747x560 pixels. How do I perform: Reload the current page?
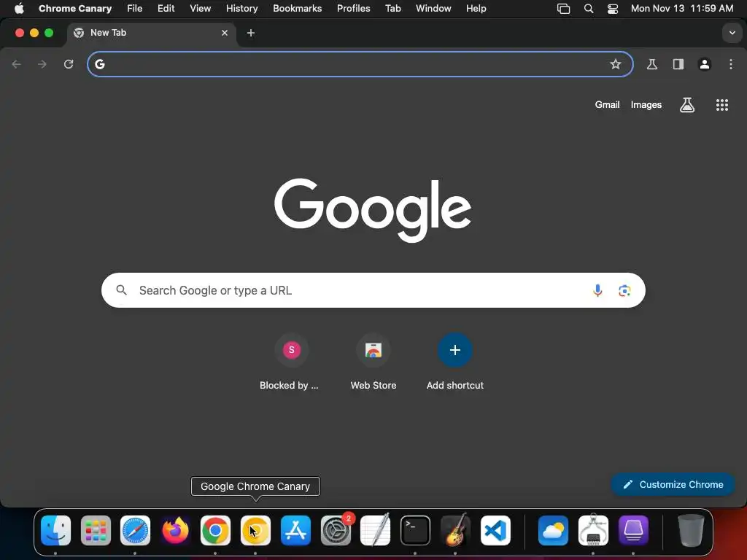point(69,64)
